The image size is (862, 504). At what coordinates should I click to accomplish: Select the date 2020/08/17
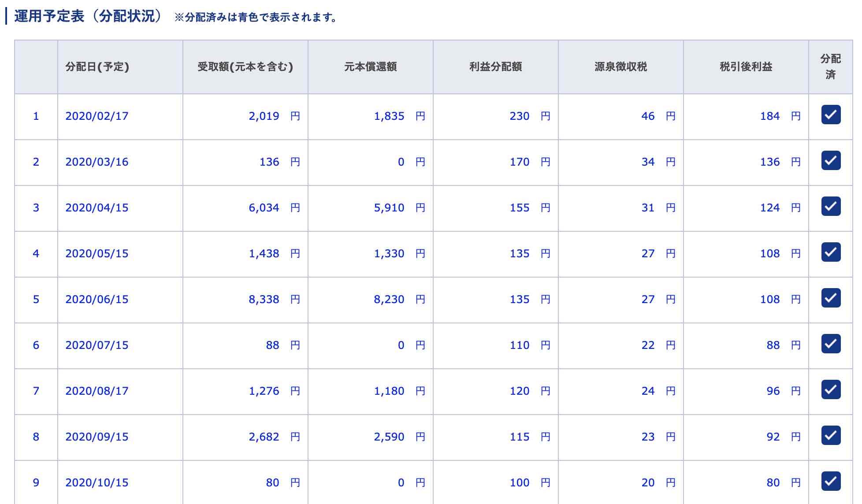click(97, 391)
